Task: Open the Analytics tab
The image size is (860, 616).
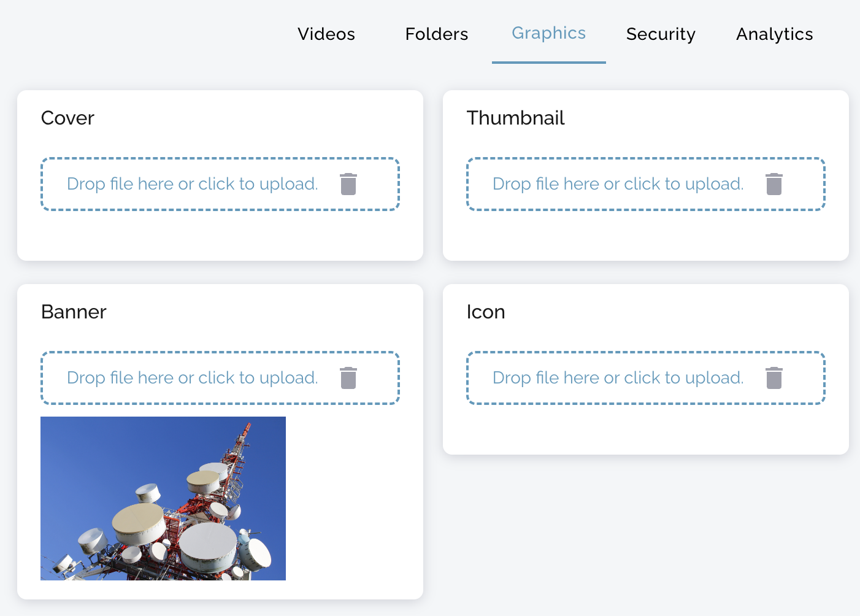Action: pyautogui.click(x=775, y=34)
